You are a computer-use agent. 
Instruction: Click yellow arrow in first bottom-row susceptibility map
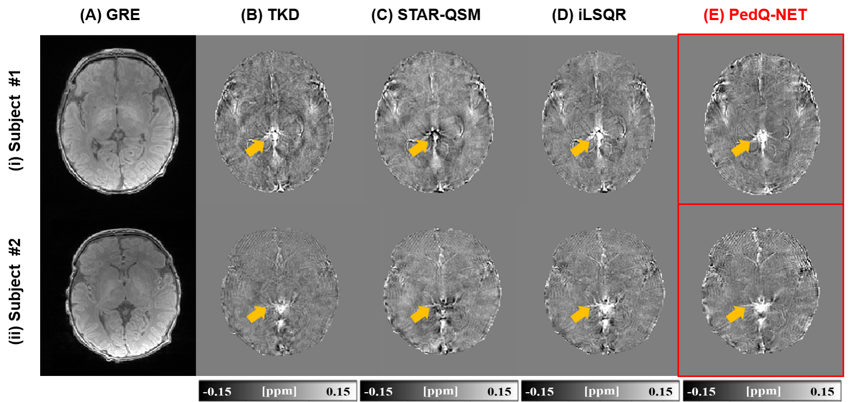click(256, 314)
